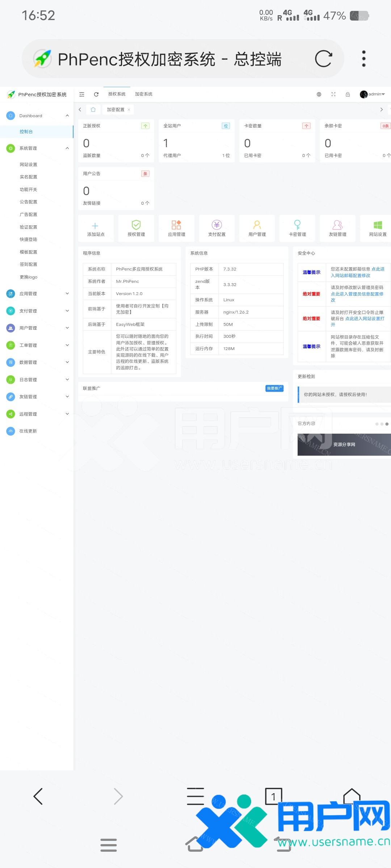The width and height of the screenshot is (391, 868).
Task: Open the 支付配置 yen shortcut
Action: point(216,229)
